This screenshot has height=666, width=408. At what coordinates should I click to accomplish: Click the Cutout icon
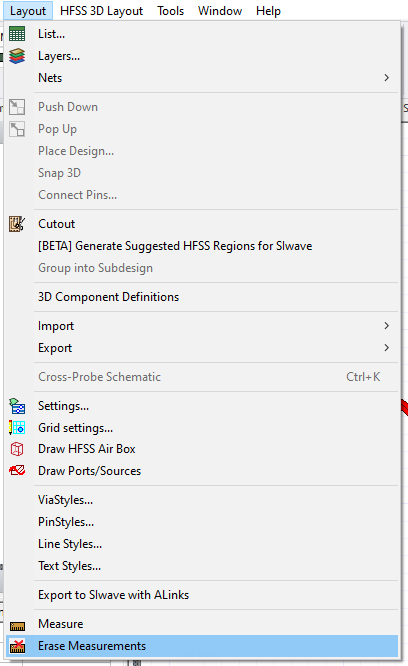coord(17,224)
